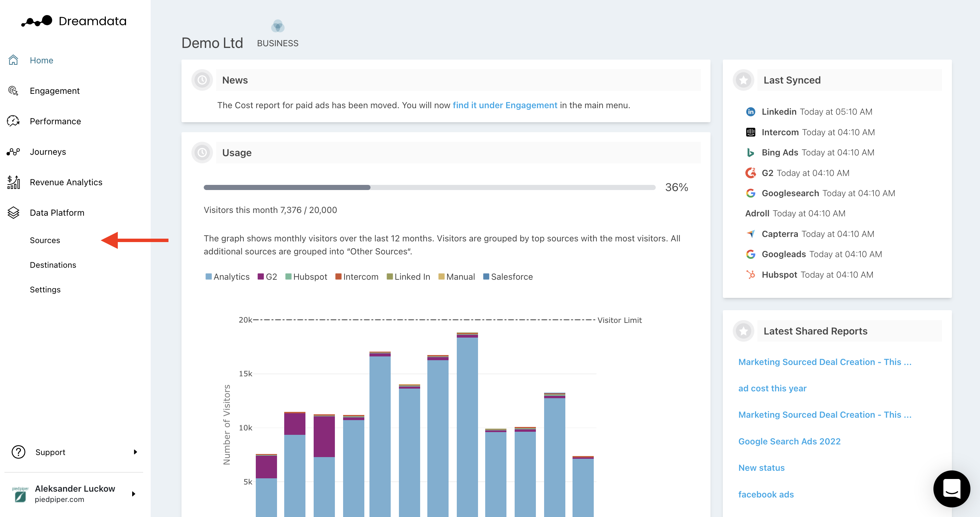Click the Linkedin source icon

(750, 112)
